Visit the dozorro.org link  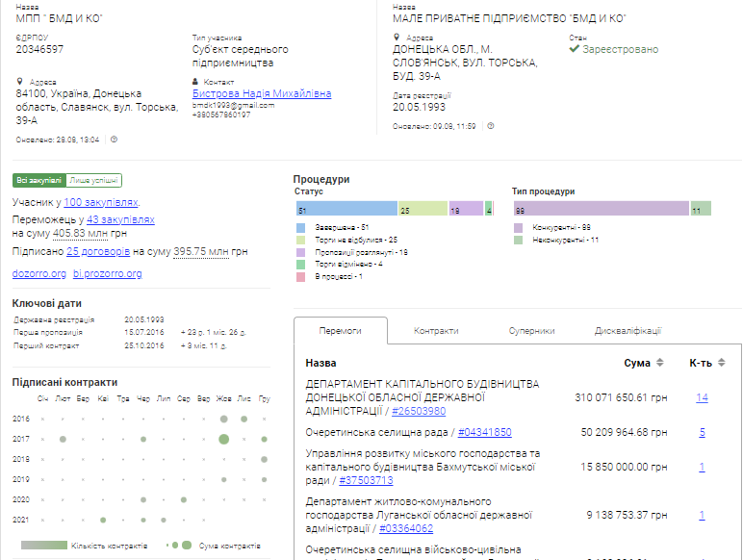pos(38,274)
